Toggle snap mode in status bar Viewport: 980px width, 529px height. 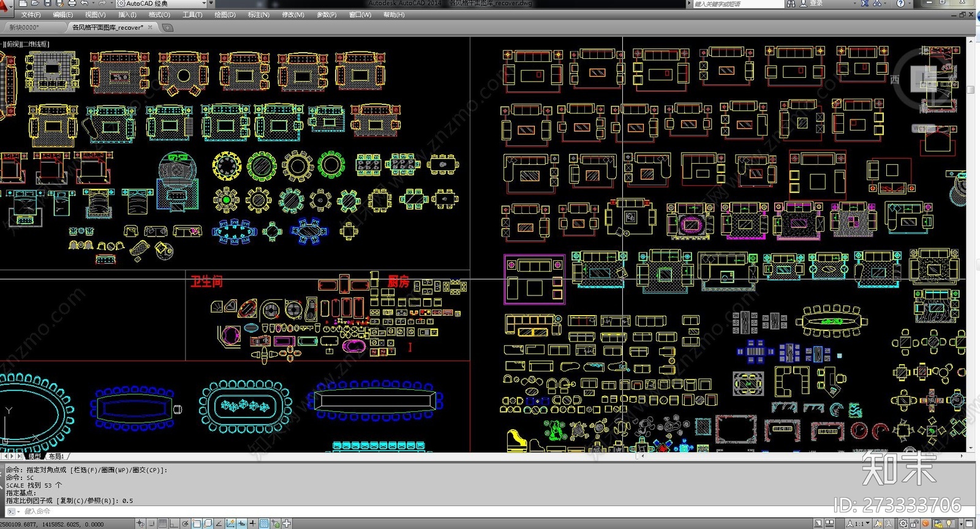151,523
